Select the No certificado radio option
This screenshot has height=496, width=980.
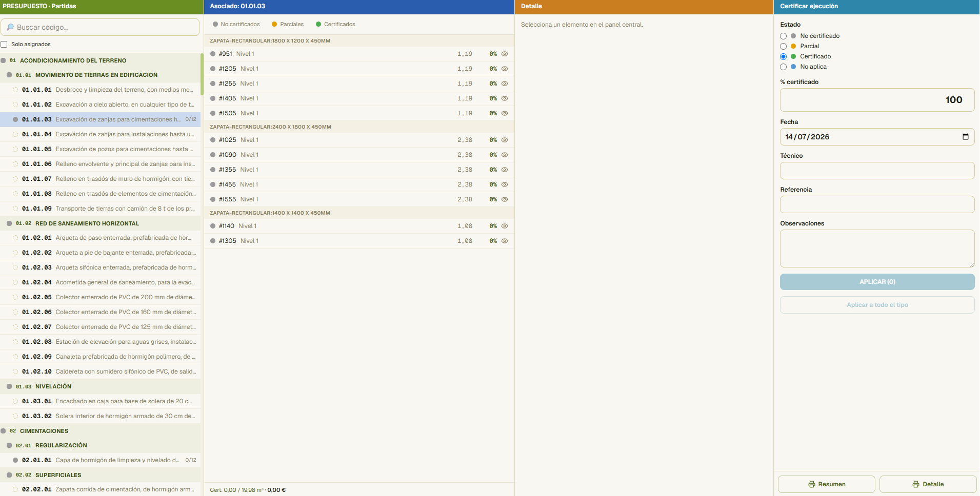coord(783,36)
